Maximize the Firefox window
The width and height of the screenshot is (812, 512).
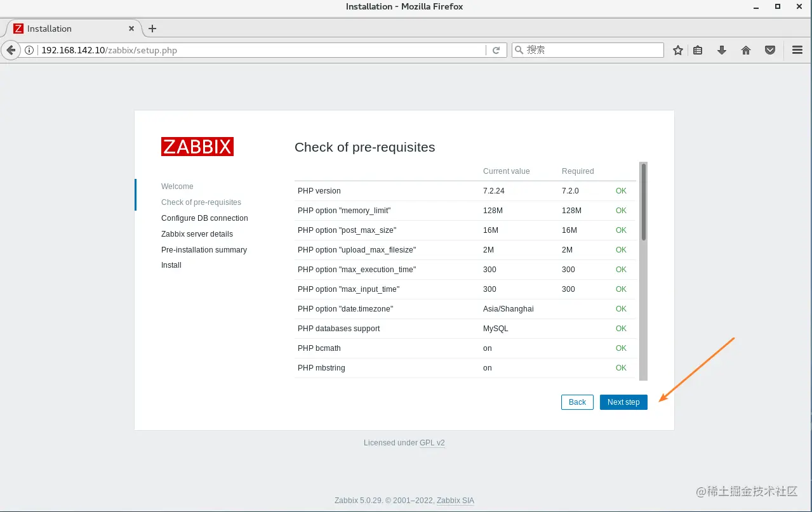pyautogui.click(x=778, y=6)
